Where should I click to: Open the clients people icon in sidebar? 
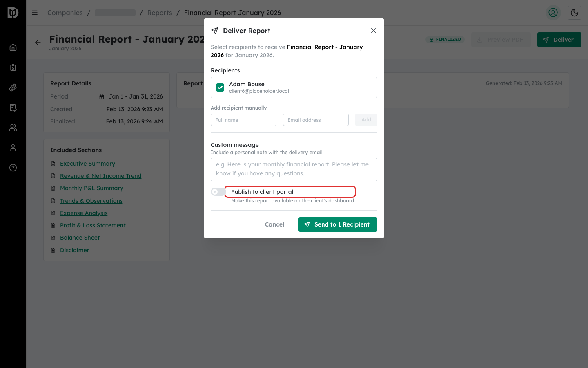13,127
